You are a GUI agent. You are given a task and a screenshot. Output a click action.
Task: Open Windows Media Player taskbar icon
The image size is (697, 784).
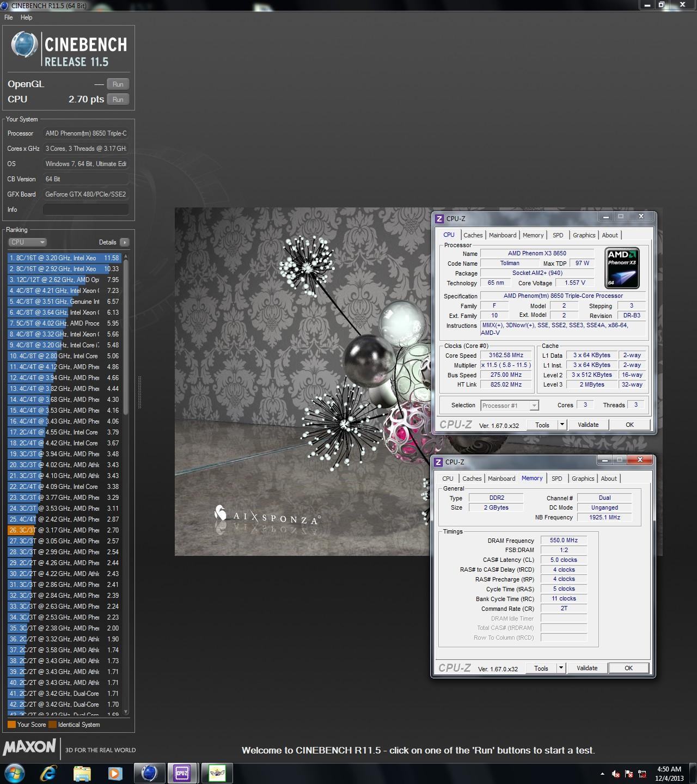[115, 773]
